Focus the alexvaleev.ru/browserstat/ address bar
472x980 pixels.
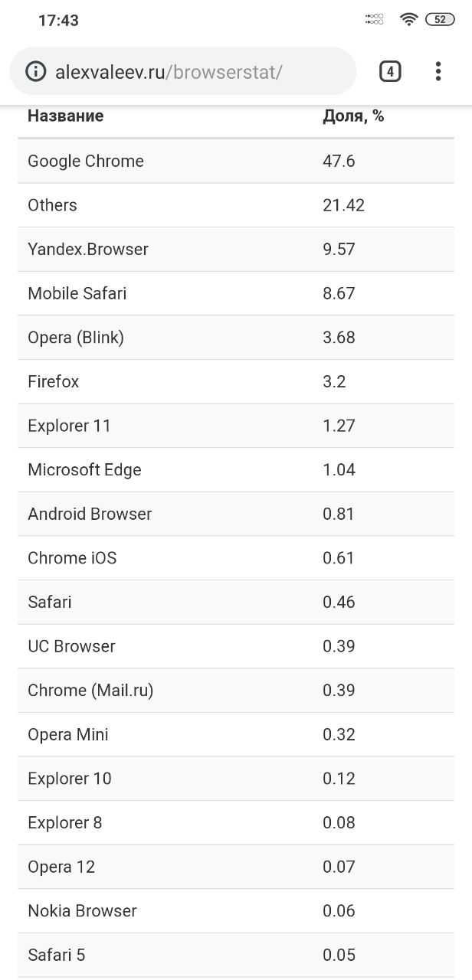pos(183,72)
